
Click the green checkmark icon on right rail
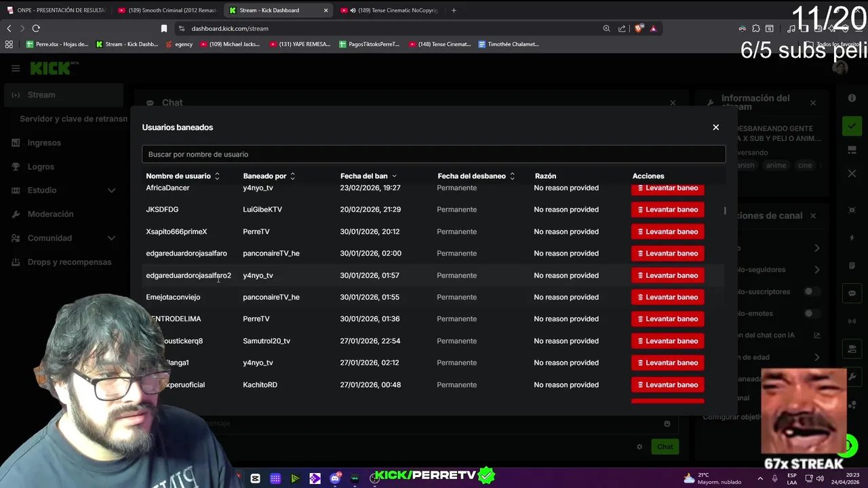(852, 126)
